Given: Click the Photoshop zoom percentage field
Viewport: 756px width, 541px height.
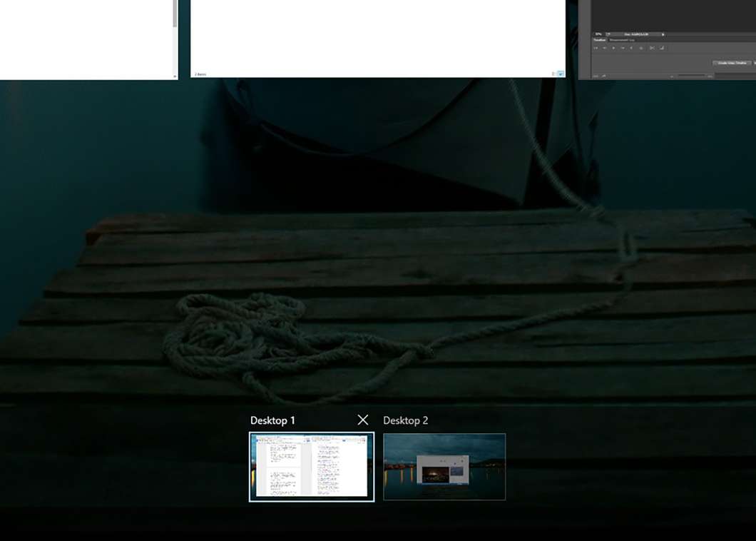Looking at the screenshot, I should (598, 34).
